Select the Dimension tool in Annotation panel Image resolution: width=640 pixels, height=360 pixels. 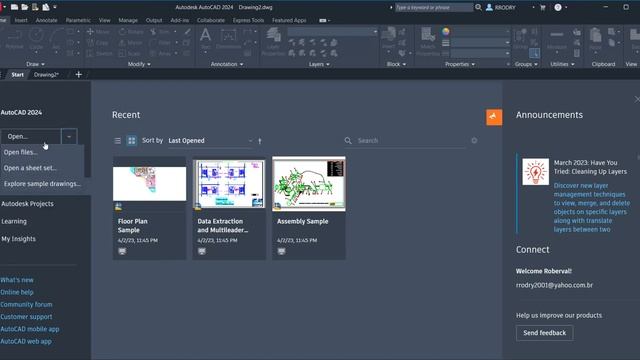pos(229,39)
